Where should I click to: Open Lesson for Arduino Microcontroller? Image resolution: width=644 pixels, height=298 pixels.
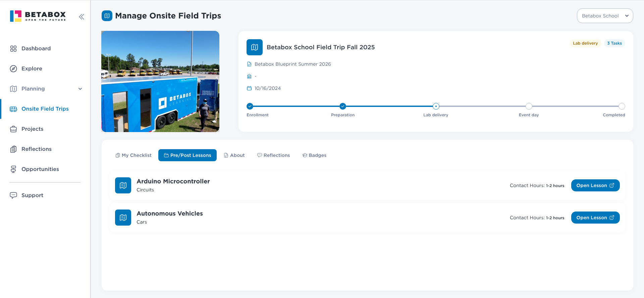[595, 185]
